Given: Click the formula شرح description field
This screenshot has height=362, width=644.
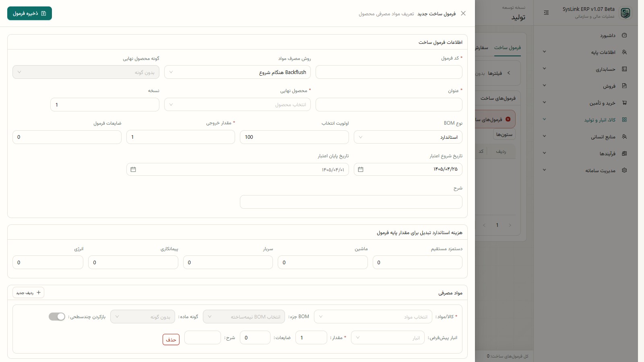Looking at the screenshot, I should [351, 202].
